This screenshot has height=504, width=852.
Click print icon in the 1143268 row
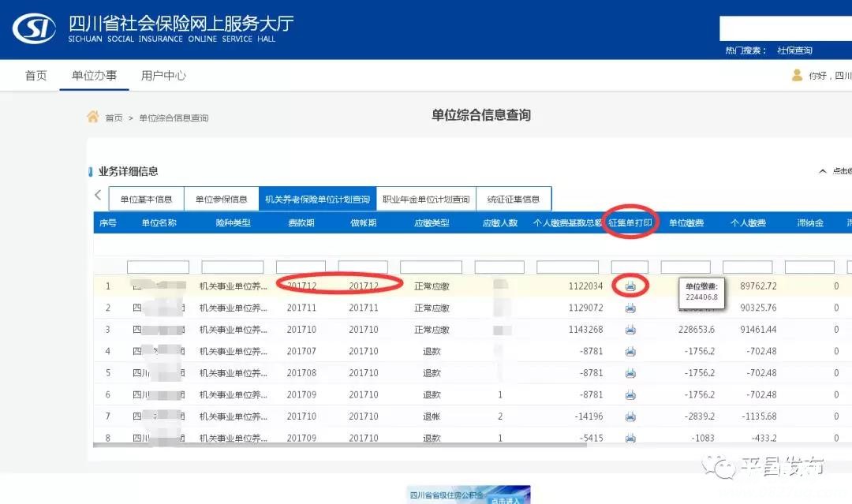click(x=630, y=330)
